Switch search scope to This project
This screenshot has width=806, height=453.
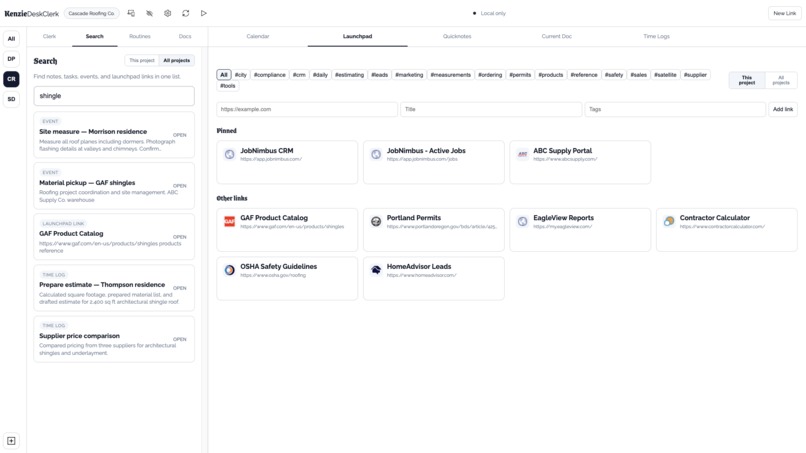(x=142, y=60)
